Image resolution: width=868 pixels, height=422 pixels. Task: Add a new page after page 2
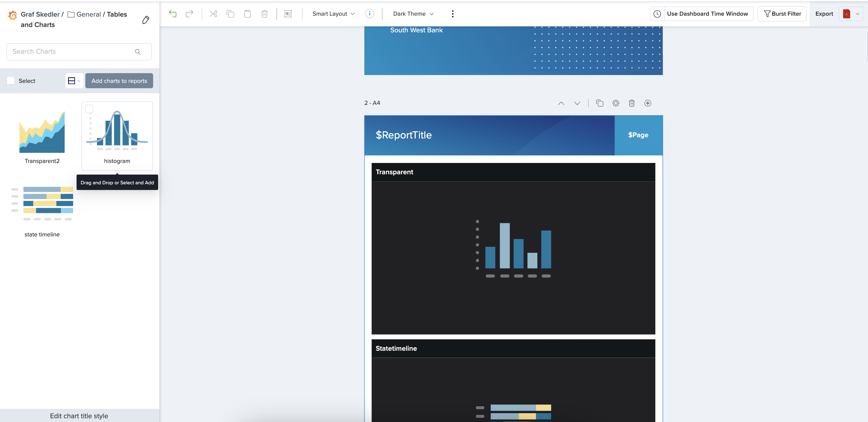648,103
